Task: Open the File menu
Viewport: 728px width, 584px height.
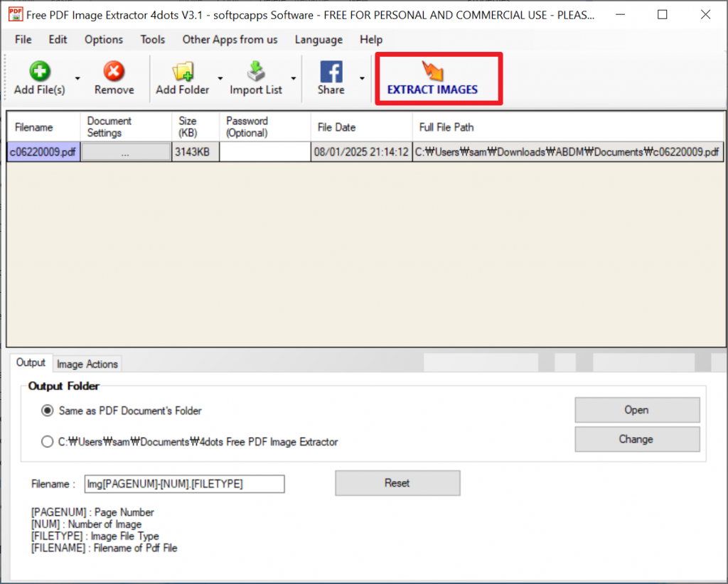Action: pyautogui.click(x=23, y=39)
